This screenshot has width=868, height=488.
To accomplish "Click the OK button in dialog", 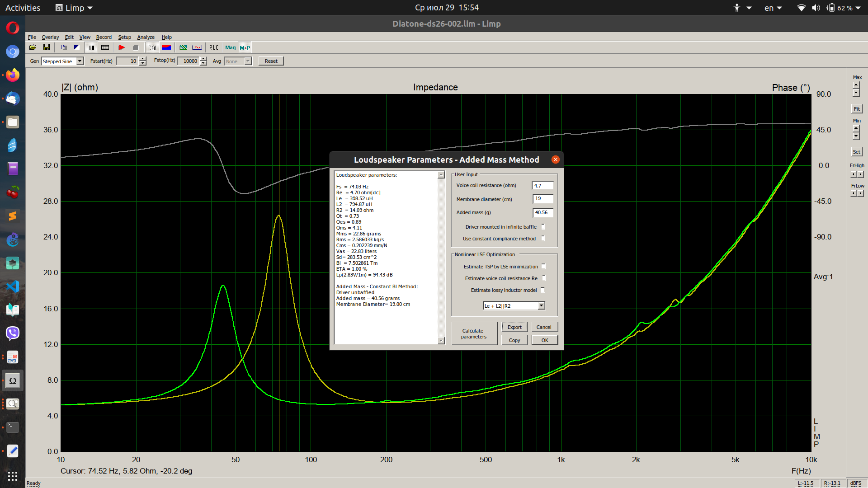I will pos(545,340).
